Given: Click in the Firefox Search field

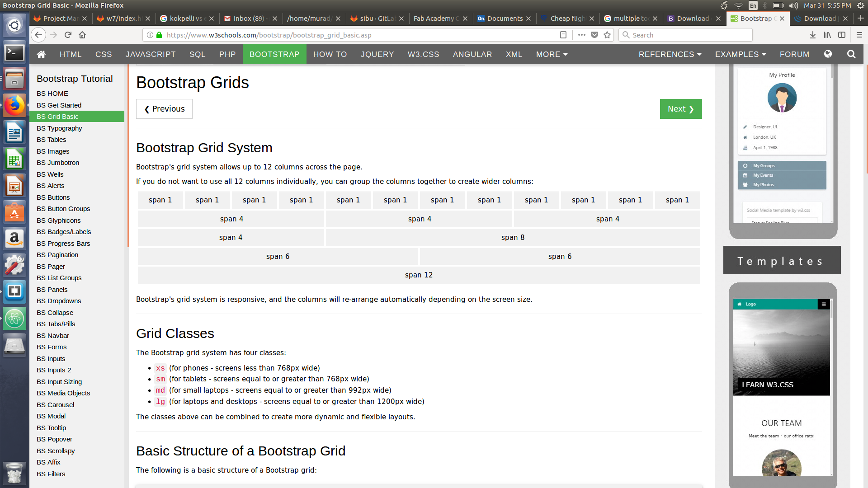Looking at the screenshot, I should click(685, 35).
